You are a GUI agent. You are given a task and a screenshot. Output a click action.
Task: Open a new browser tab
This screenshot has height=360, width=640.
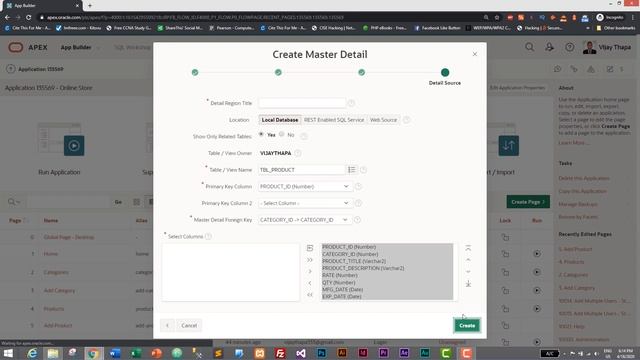(x=90, y=6)
